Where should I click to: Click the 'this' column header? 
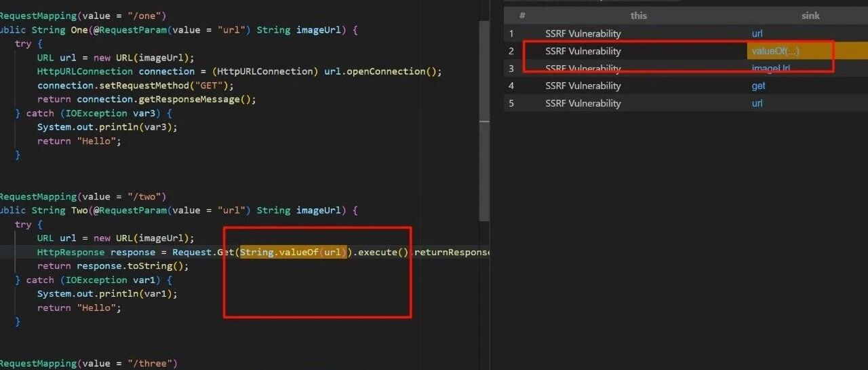[x=638, y=16]
